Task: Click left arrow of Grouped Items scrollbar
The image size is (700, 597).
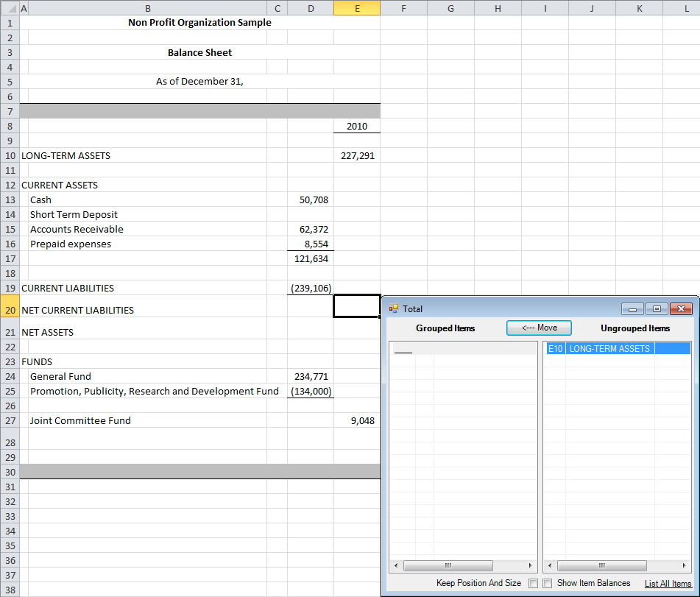Action: (395, 566)
